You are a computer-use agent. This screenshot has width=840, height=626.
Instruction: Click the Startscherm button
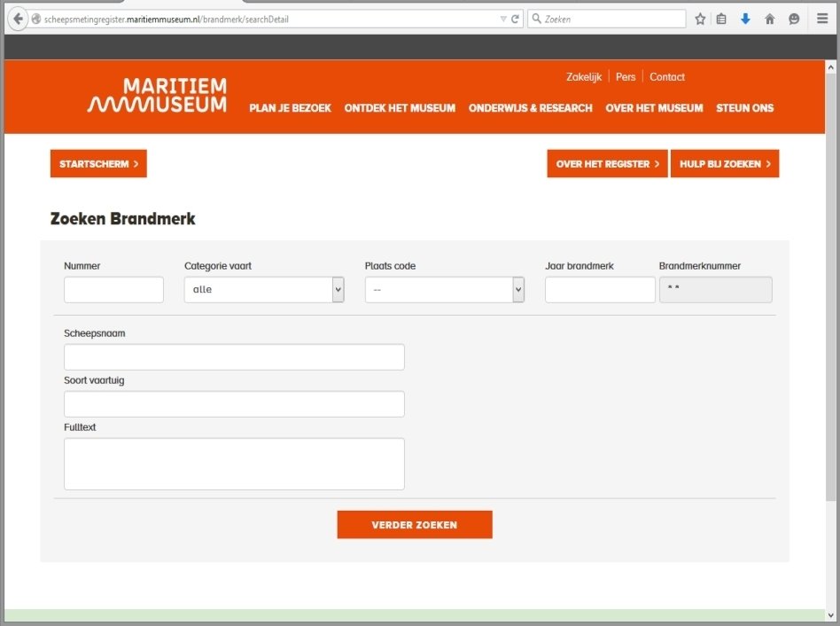pos(98,163)
